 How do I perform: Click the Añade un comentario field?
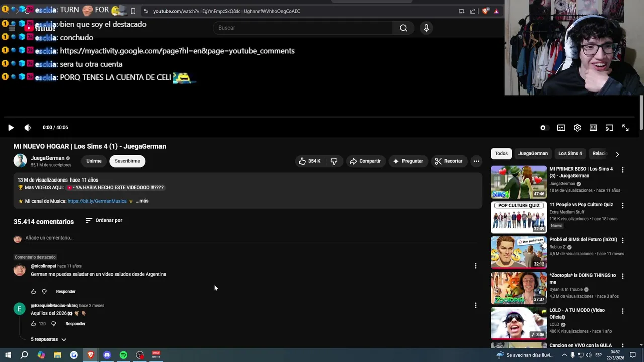coord(252,238)
